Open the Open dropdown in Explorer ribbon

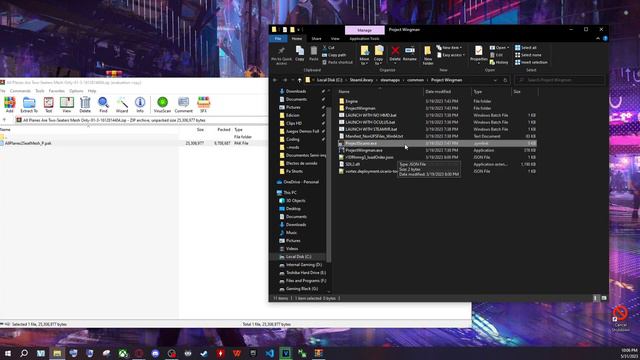click(x=499, y=48)
